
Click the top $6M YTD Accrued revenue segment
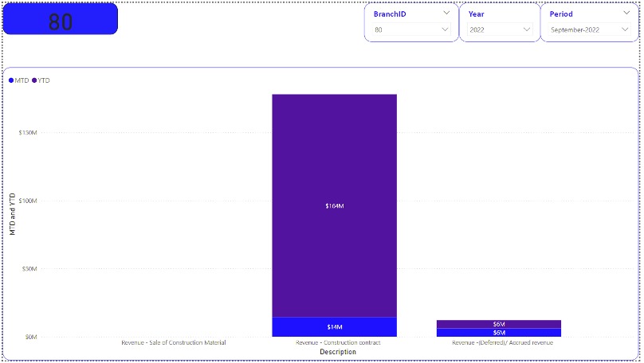tap(498, 324)
